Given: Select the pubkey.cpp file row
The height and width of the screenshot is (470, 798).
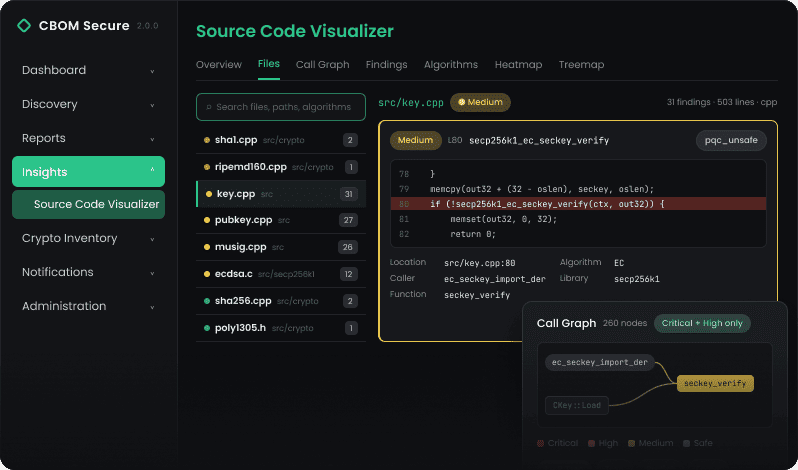Looking at the screenshot, I should click(x=281, y=220).
